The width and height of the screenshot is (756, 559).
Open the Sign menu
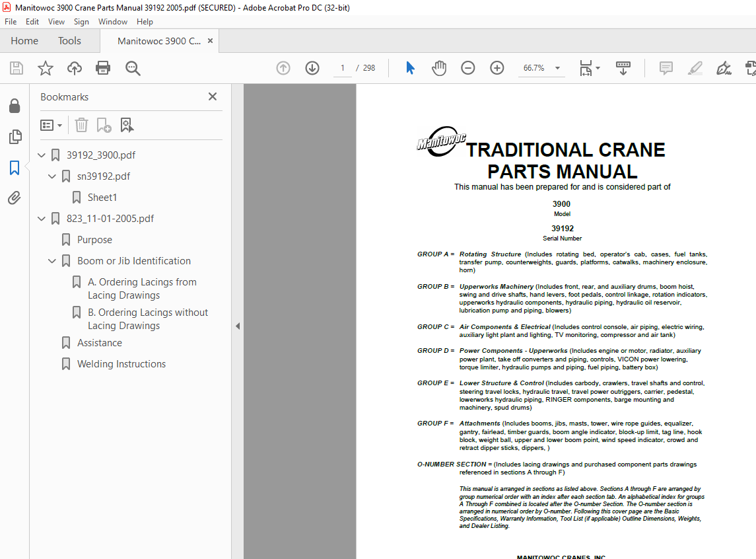click(x=81, y=22)
